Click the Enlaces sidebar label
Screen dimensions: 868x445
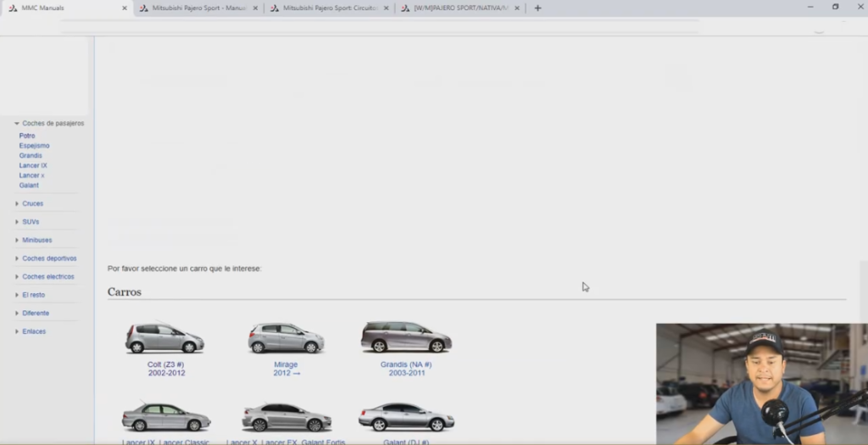coord(34,331)
